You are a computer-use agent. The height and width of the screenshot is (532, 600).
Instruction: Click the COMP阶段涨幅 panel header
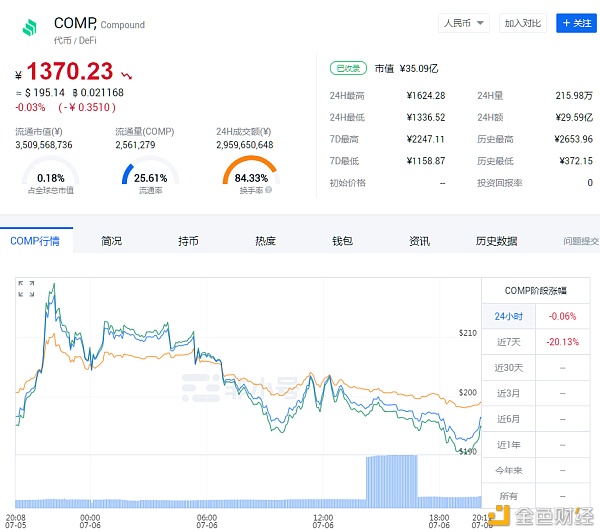(536, 290)
